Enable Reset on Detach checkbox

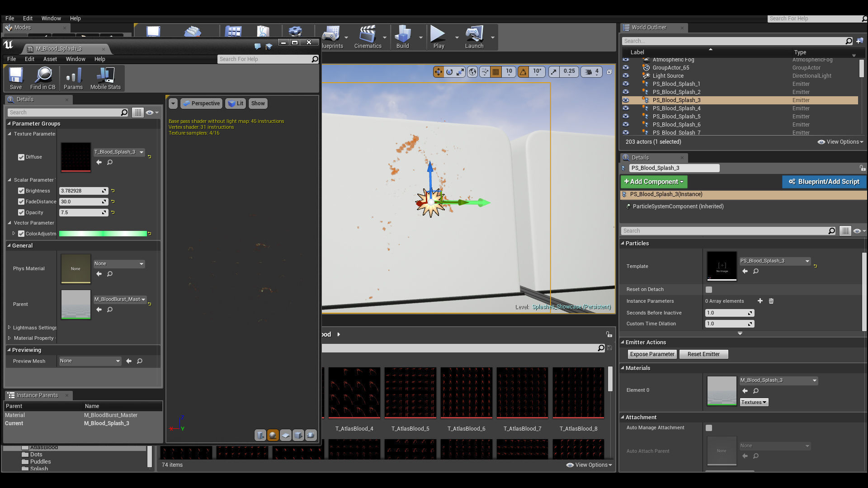pyautogui.click(x=709, y=290)
